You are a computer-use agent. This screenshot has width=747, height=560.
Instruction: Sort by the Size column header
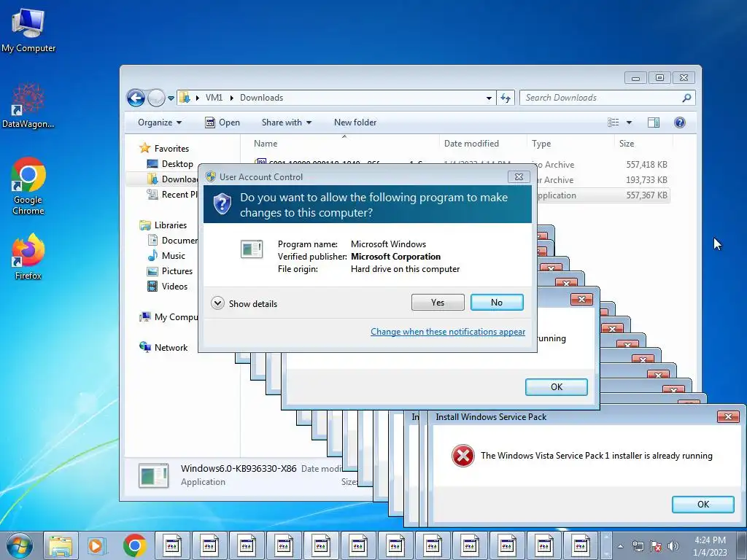click(627, 144)
